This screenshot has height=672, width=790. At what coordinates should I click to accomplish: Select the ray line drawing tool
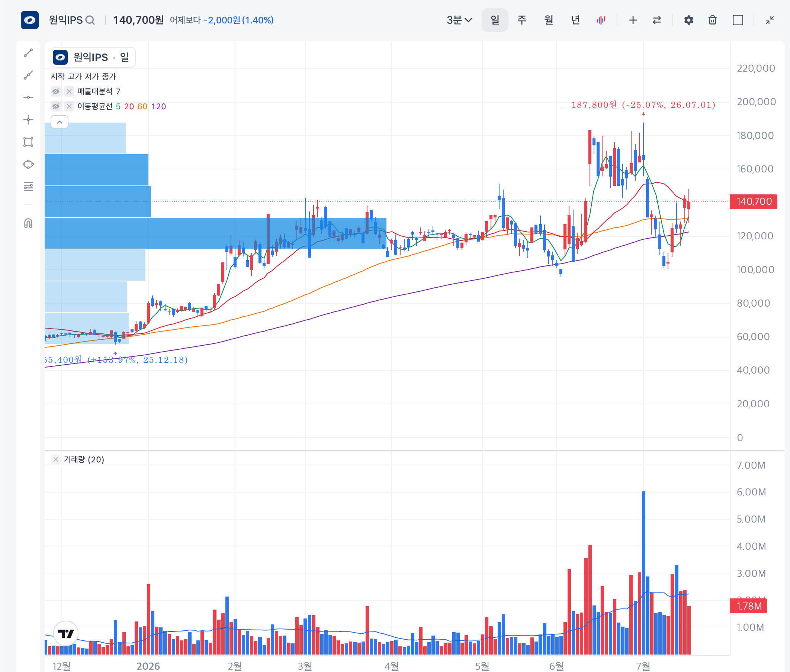tap(28, 75)
